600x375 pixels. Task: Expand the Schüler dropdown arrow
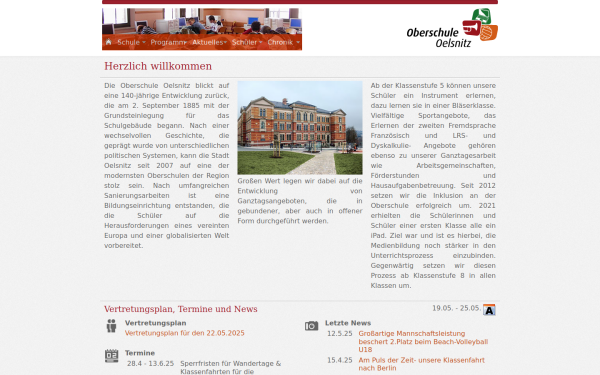261,42
